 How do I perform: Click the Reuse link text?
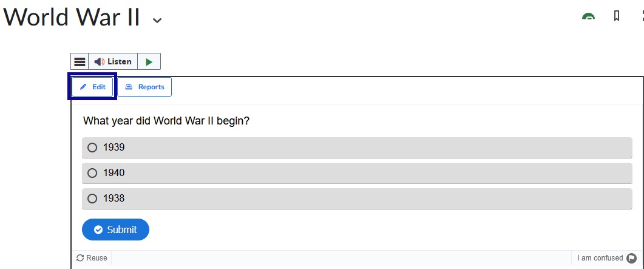(97, 258)
